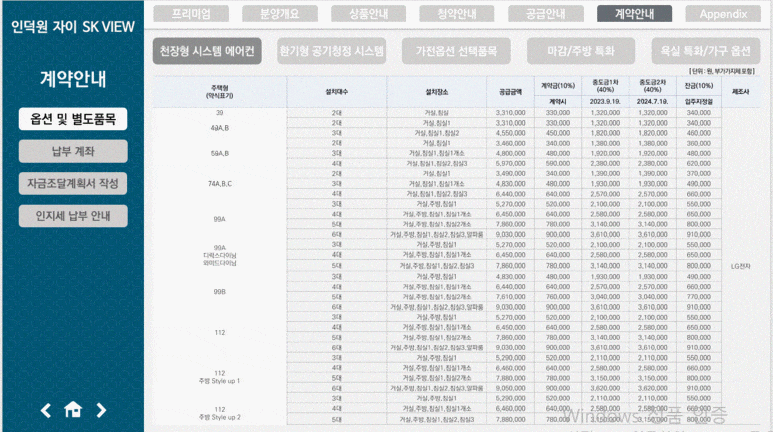Show 환기형 공기청정 시스템 options
The width and height of the screenshot is (773, 432).
click(x=331, y=51)
